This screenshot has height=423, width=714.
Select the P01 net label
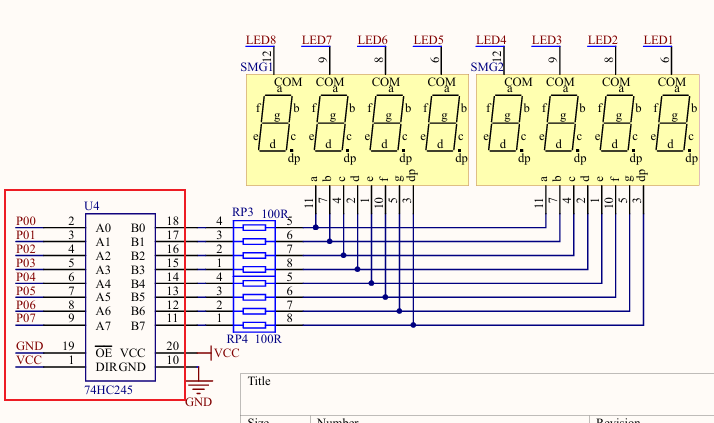click(26, 235)
